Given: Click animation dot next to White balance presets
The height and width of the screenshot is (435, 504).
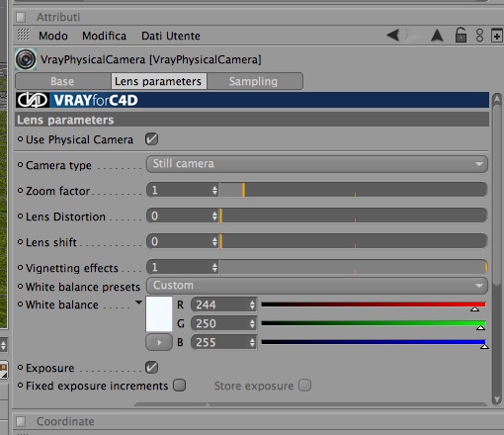Looking at the screenshot, I should (x=20, y=286).
